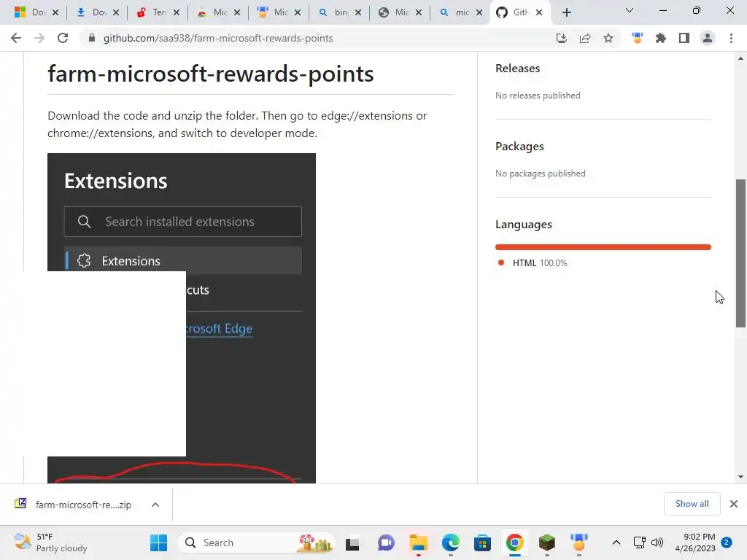Open the clock and calendar flyout
This screenshot has width=747, height=560.
click(x=695, y=542)
